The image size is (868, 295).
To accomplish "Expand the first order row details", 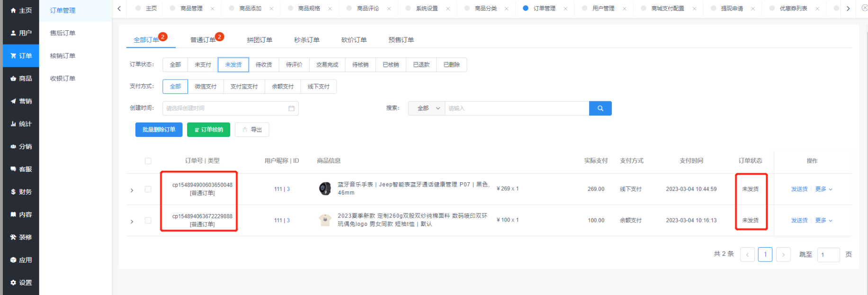I will point(132,190).
